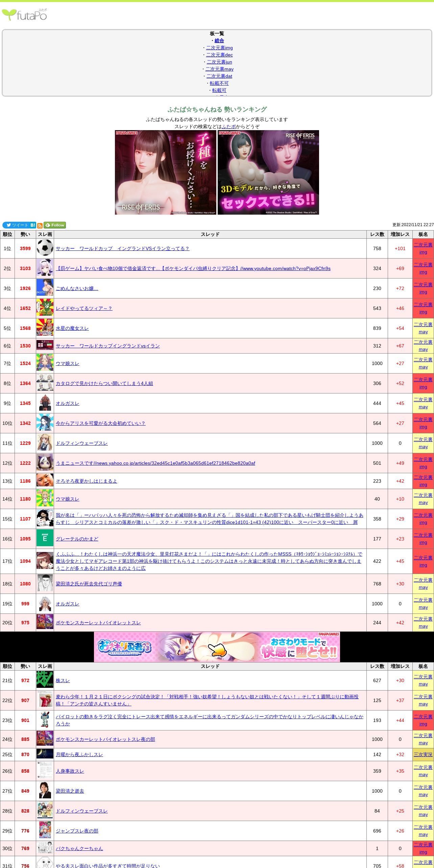This screenshot has height=868, width=434.
Task: Open thread 株スレ
Action: coord(63,680)
